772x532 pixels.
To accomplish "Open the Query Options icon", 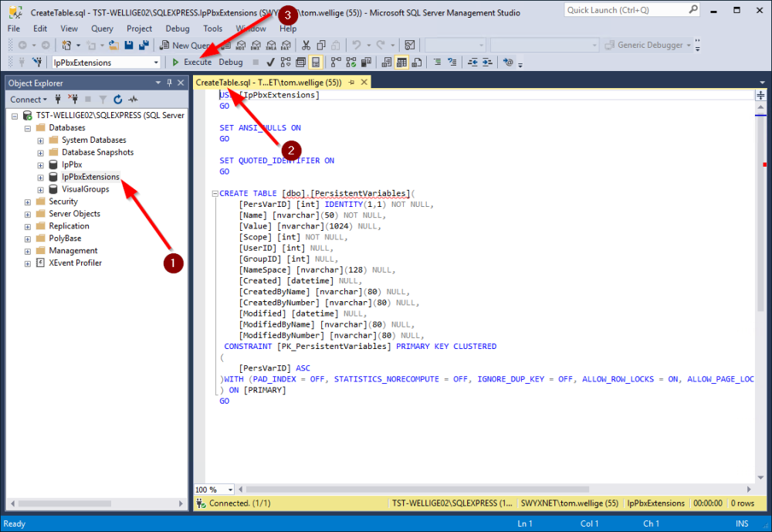I will tap(301, 62).
